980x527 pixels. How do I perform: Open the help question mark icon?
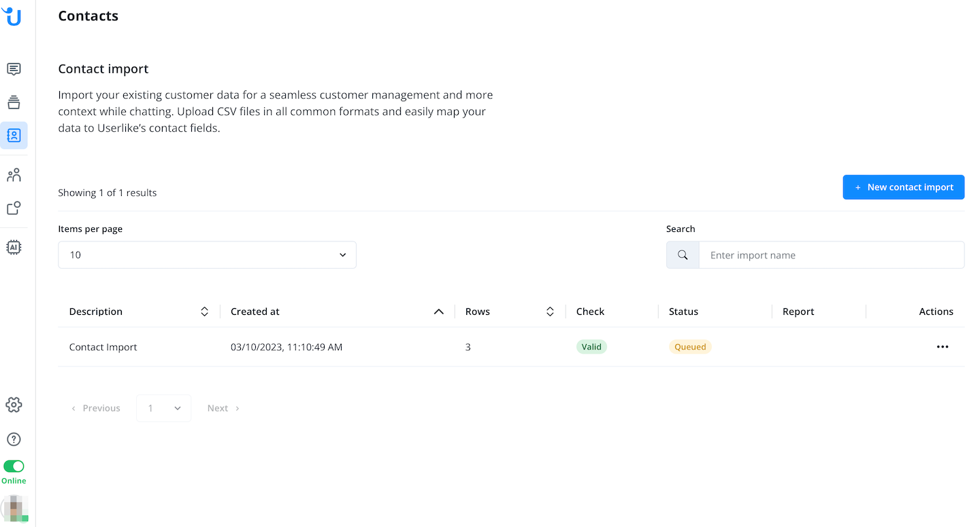pos(14,439)
